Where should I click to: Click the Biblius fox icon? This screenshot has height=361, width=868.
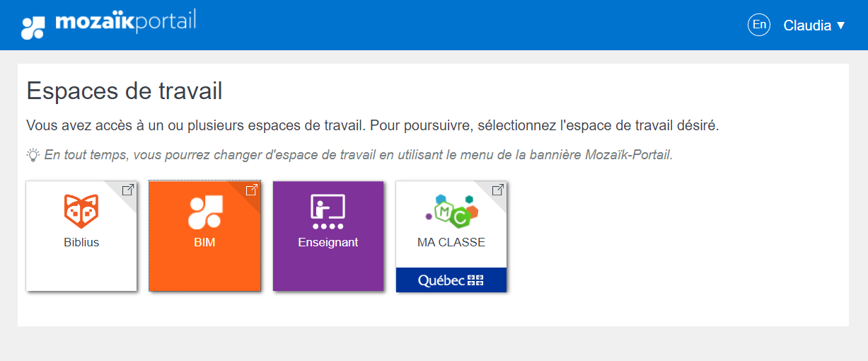coord(81,211)
